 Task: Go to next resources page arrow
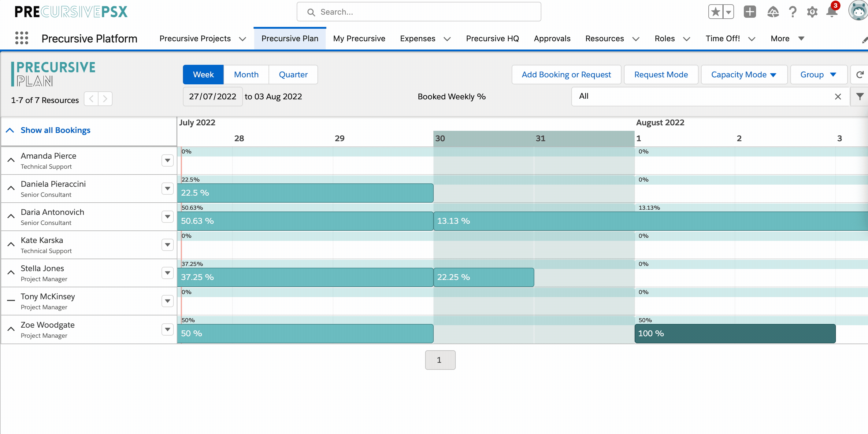coord(105,99)
